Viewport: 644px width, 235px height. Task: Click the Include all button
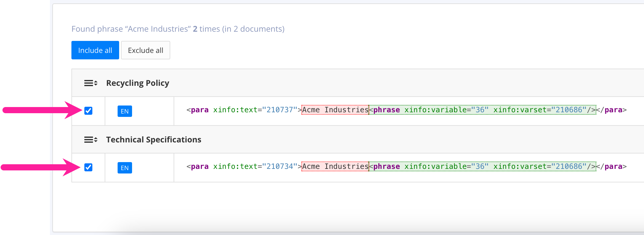tap(95, 50)
